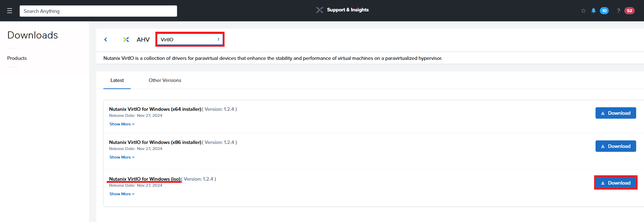The height and width of the screenshot is (222, 644).
Task: Click the Downloads page heading
Action: (x=32, y=35)
